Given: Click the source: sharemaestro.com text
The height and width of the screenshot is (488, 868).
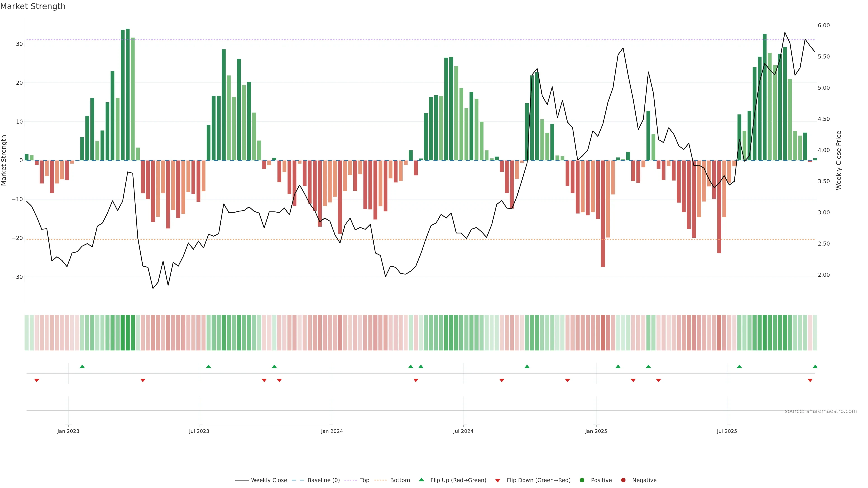Looking at the screenshot, I should pos(821,411).
